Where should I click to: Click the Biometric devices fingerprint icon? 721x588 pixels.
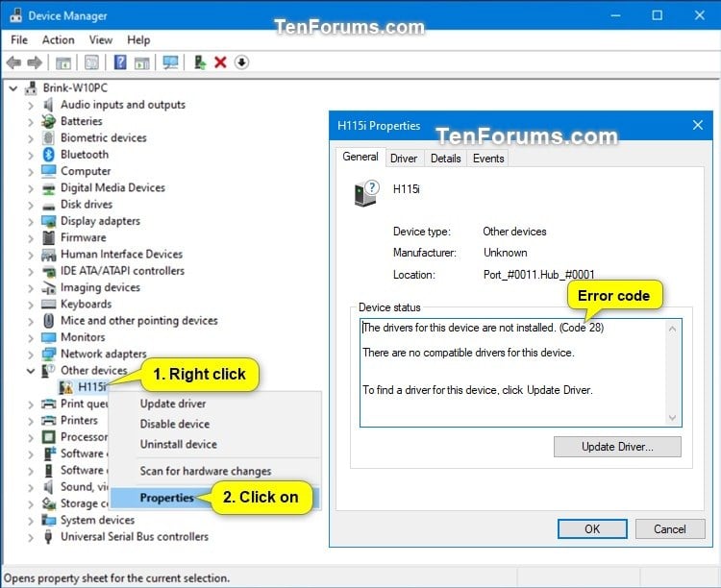[48, 138]
